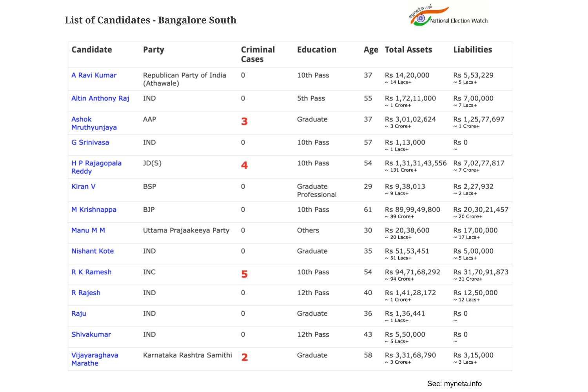Viewport: 588px width, 392px height.
Task: Open R Rajesh candidate link
Action: point(86,293)
